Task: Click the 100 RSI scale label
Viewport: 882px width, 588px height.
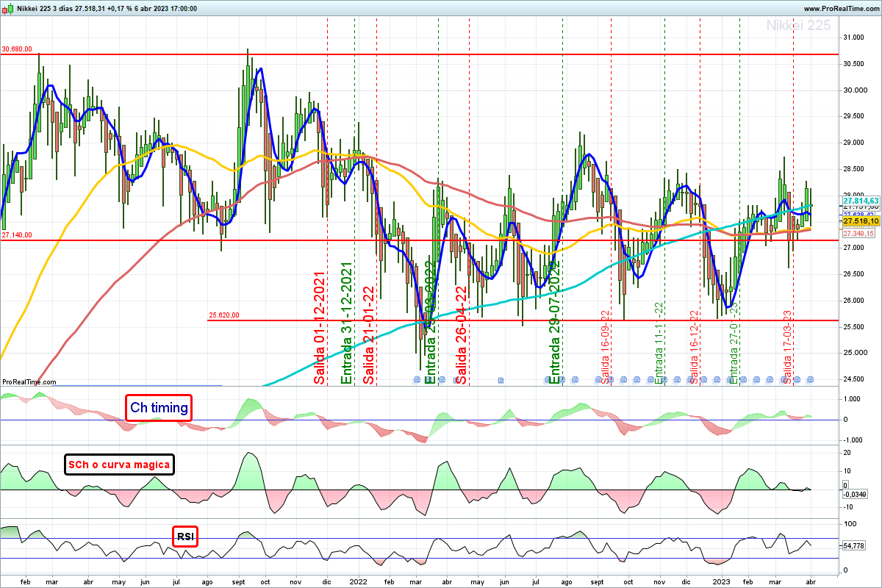Action: [849, 524]
